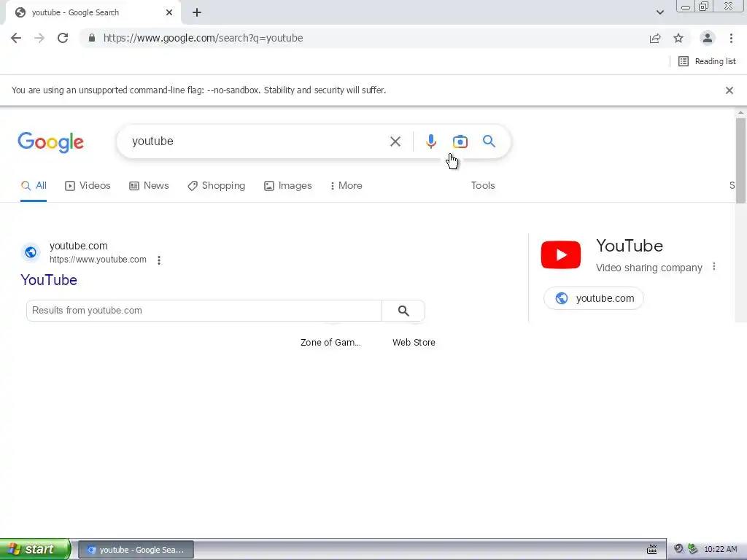Screen dimensions: 747x560
Task: Click the second system tray icon
Action: (x=692, y=549)
